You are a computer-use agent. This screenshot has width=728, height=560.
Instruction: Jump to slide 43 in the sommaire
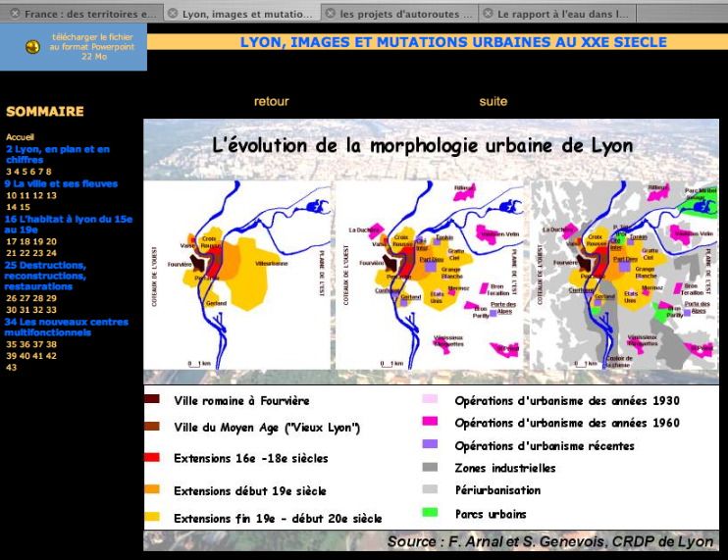coord(11,368)
